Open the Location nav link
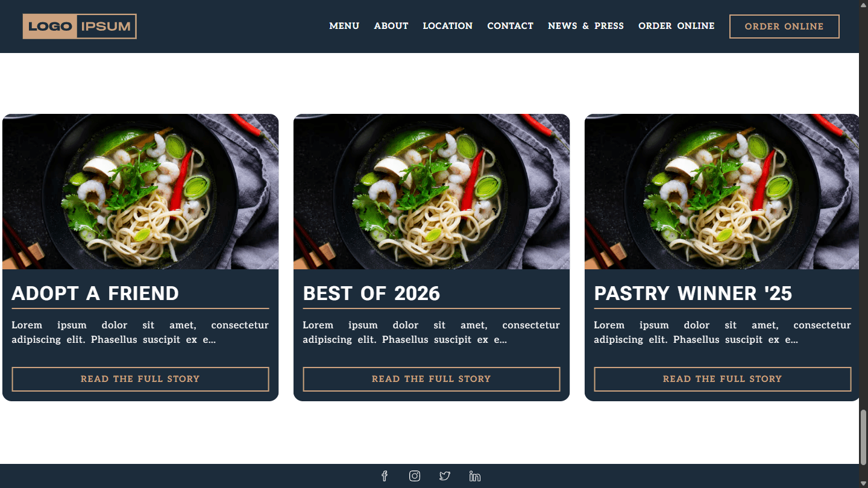The width and height of the screenshot is (868, 488). coord(448,26)
